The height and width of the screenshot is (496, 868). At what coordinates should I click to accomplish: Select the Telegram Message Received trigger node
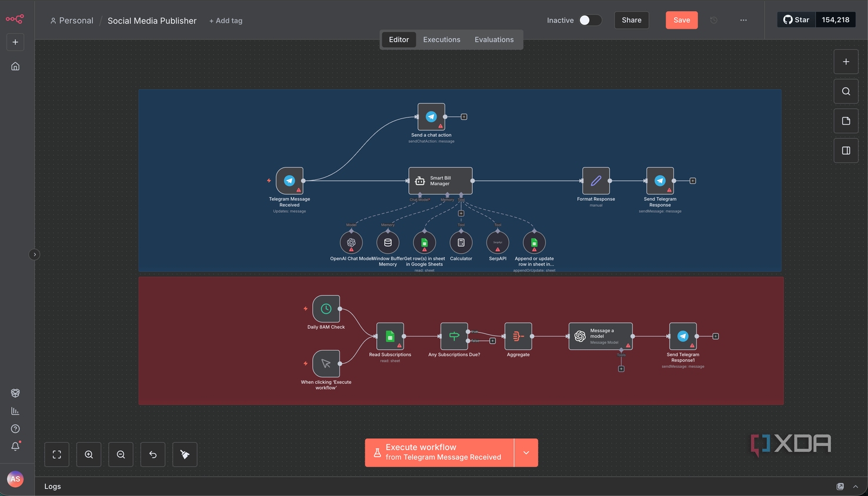click(x=289, y=181)
